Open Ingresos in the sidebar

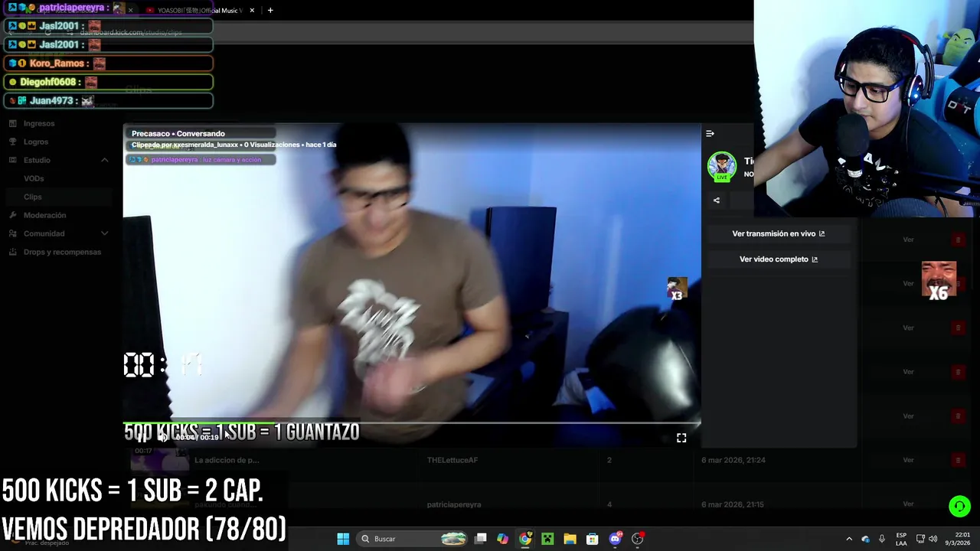39,123
